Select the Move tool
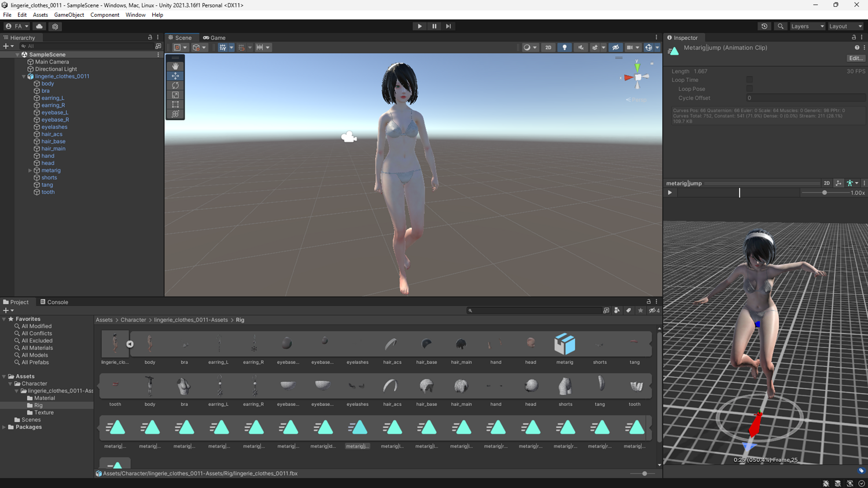 click(175, 76)
